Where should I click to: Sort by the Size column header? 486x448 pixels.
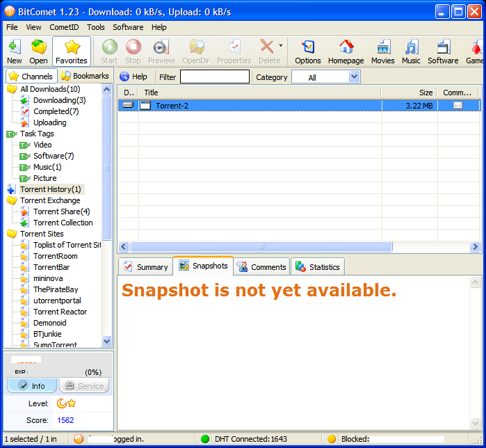coord(409,93)
